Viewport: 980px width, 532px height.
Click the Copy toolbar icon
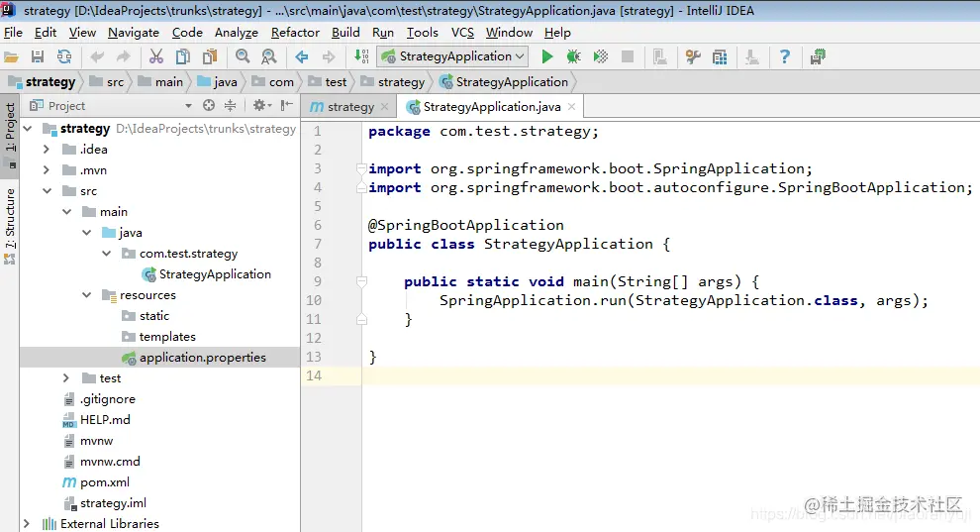coord(183,56)
